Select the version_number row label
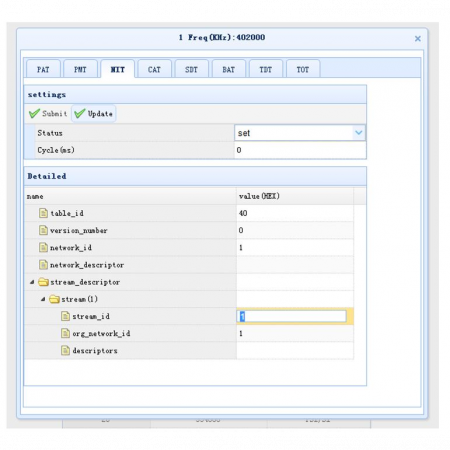This screenshot has width=450, height=450. [x=79, y=230]
